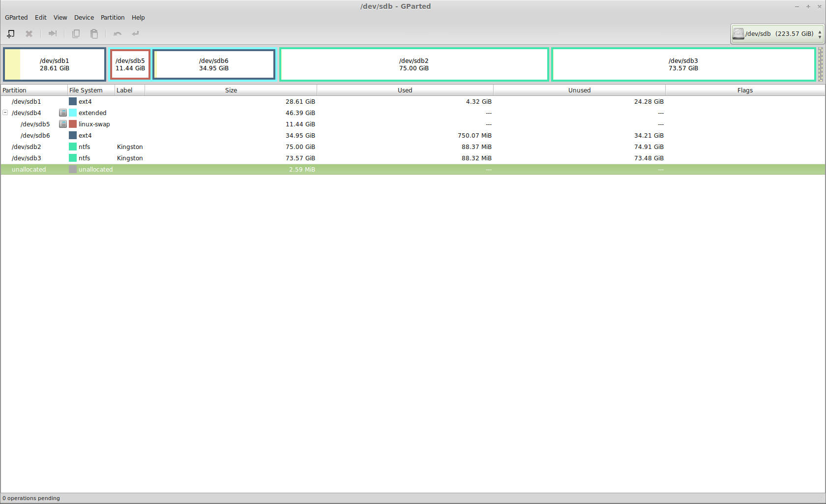Viewport: 826px width, 504px height.
Task: Click the Kingston label of /dev/sdb2
Action: pos(130,147)
